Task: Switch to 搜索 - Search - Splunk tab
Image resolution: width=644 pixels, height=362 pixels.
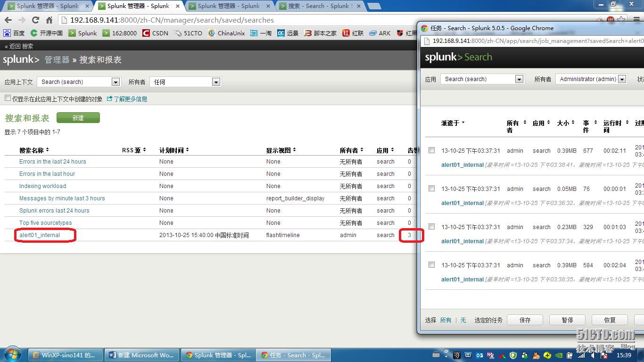Action: coord(320,6)
